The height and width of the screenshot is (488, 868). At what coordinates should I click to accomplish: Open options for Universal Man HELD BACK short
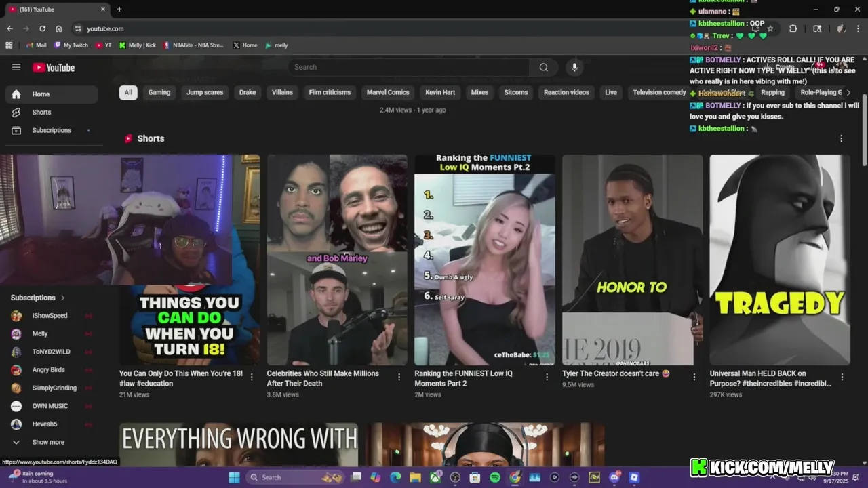842,377
